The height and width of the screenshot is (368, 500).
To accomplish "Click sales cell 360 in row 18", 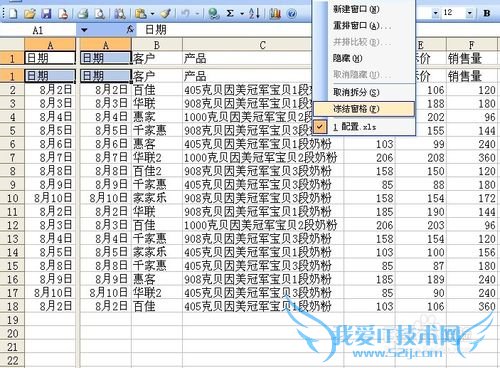I will click(x=472, y=306).
